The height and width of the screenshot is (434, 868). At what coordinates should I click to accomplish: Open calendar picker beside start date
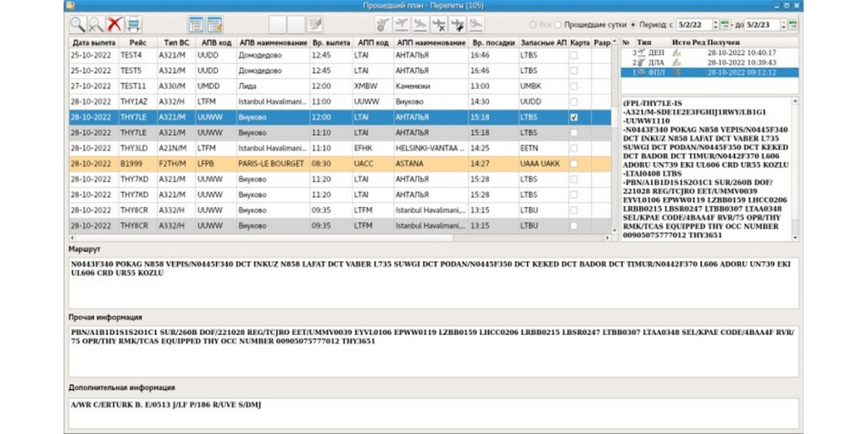click(724, 25)
